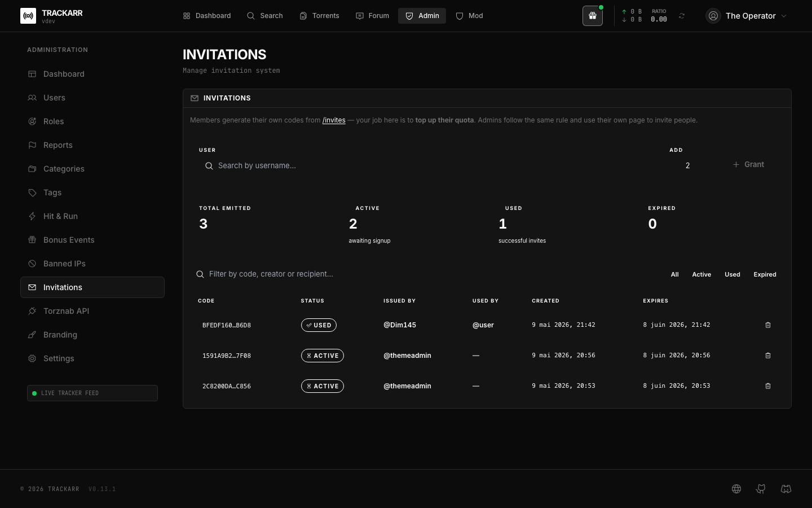
Task: Click the USED status badge
Action: pyautogui.click(x=319, y=325)
